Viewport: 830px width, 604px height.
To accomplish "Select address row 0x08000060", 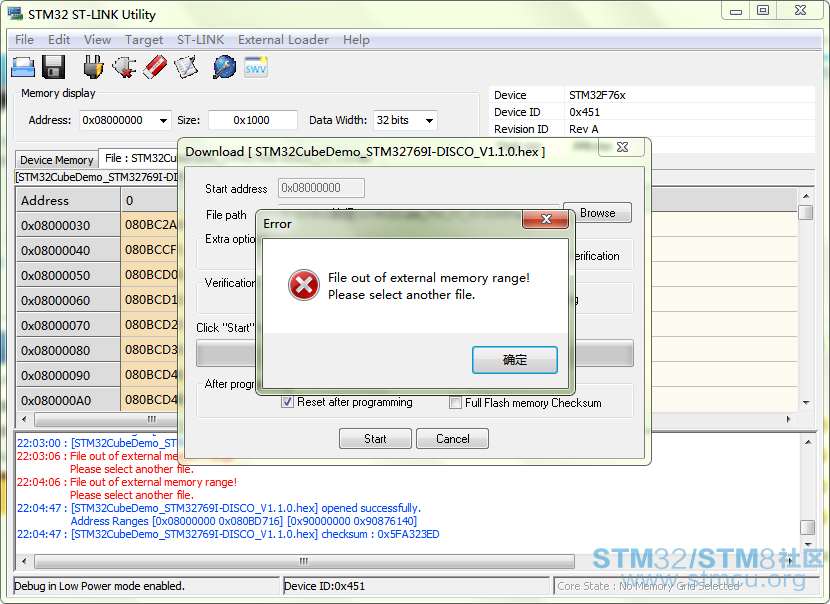I will [x=68, y=300].
